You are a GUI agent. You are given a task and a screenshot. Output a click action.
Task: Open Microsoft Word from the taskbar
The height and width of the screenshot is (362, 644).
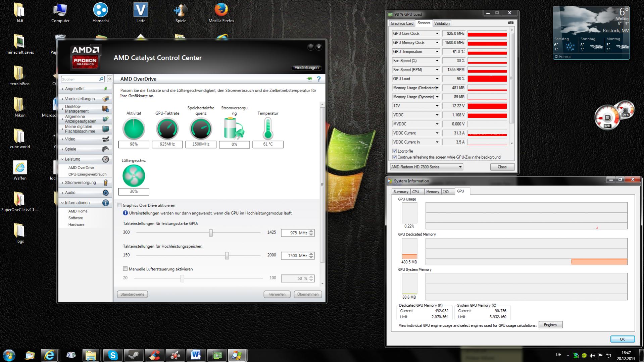(x=196, y=355)
